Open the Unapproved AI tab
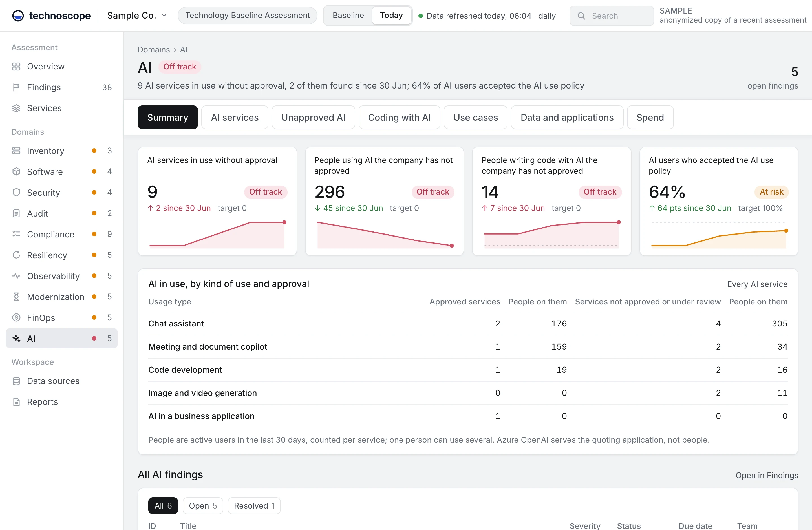The width and height of the screenshot is (812, 530). tap(313, 117)
